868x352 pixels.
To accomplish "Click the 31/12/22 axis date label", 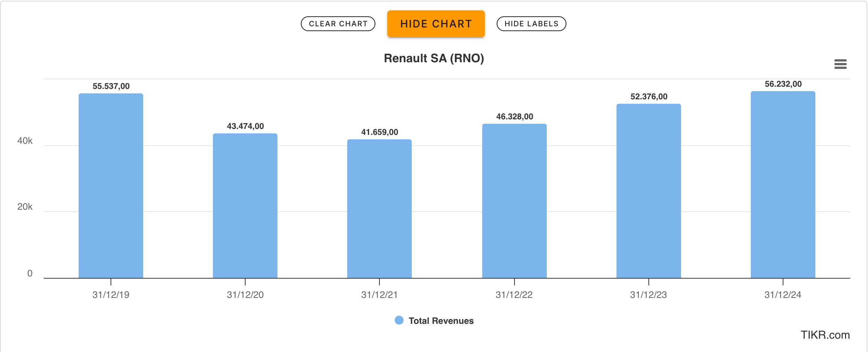I will (x=514, y=295).
